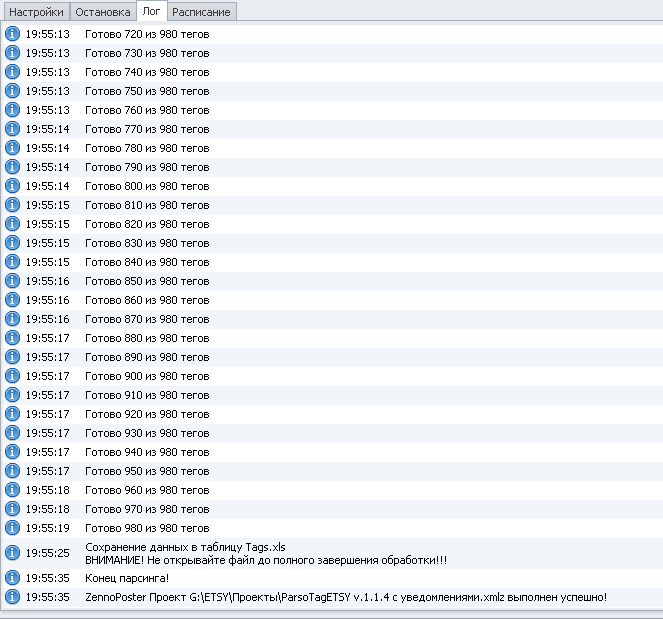
Task: Click info icon for 'Готово 950 из 980 тегов'
Action: [x=12, y=471]
